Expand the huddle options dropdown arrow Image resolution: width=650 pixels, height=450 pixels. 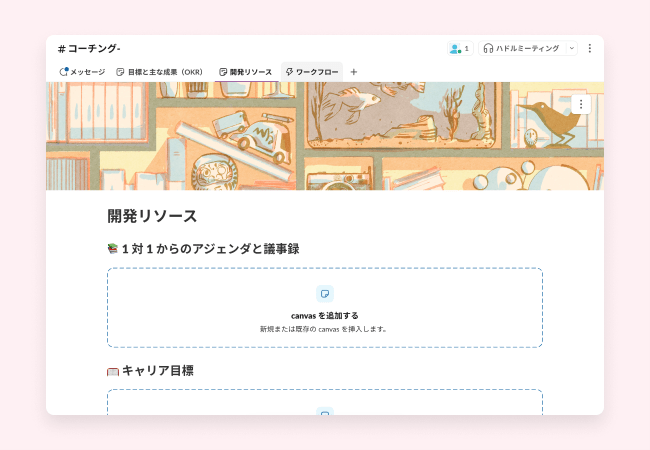pyautogui.click(x=571, y=48)
